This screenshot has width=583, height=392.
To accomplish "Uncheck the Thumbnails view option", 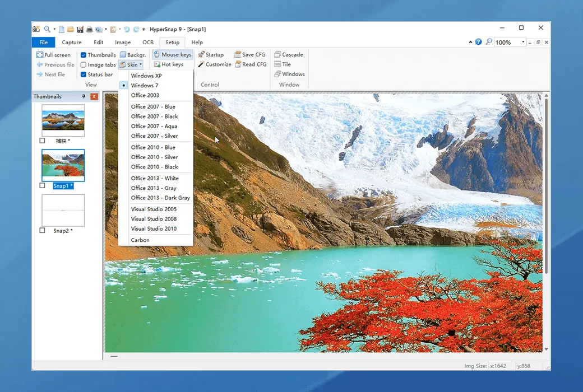I will (84, 54).
